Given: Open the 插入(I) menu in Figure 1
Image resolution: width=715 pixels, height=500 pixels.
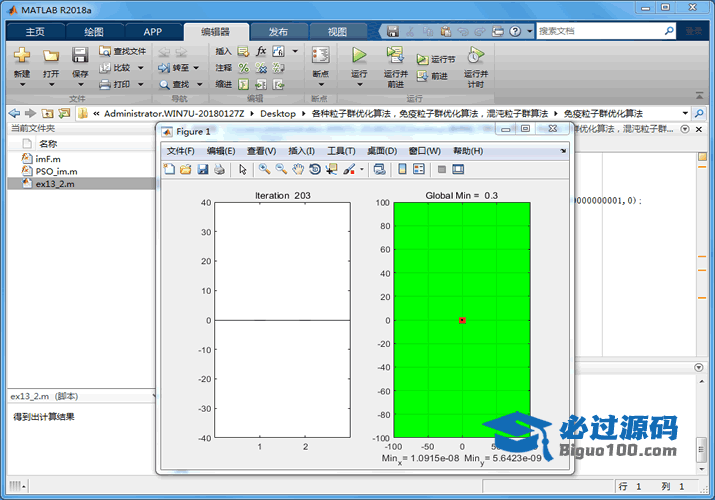Looking at the screenshot, I should coord(301,151).
